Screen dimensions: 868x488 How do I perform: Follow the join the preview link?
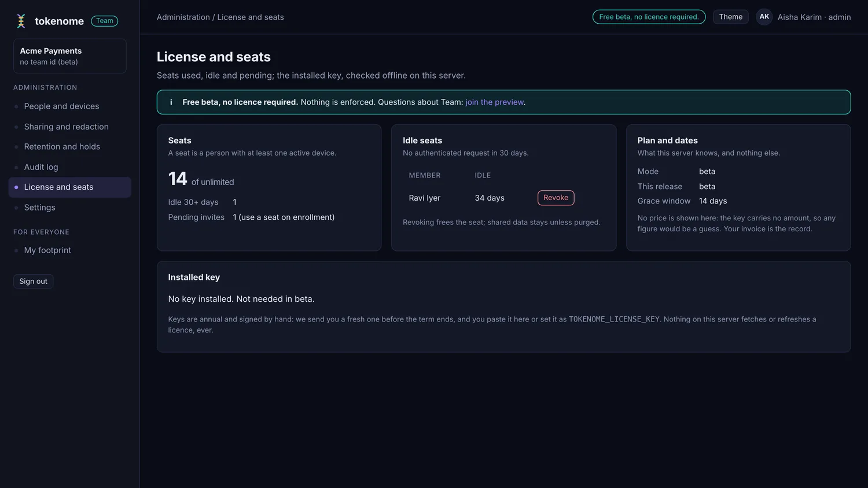(x=494, y=102)
